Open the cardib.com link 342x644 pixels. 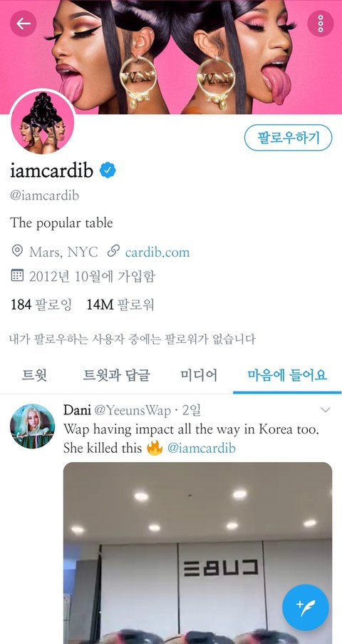coord(157,252)
